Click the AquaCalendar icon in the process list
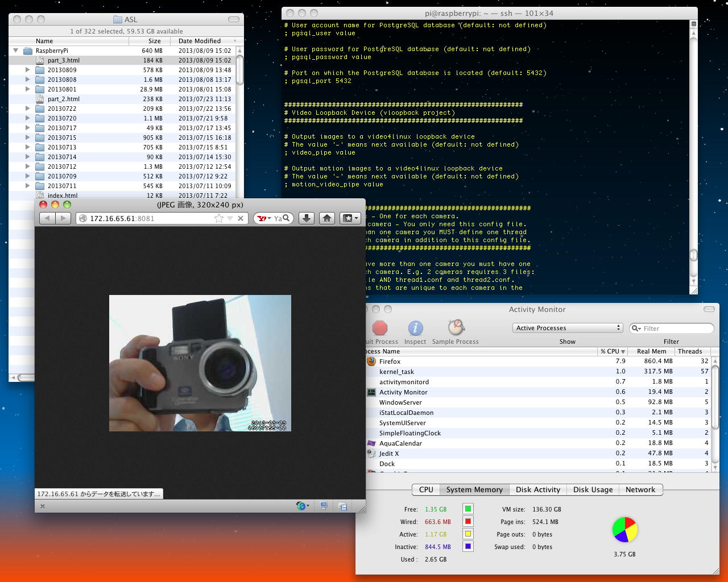Viewport: 728px width, 582px height. (371, 443)
